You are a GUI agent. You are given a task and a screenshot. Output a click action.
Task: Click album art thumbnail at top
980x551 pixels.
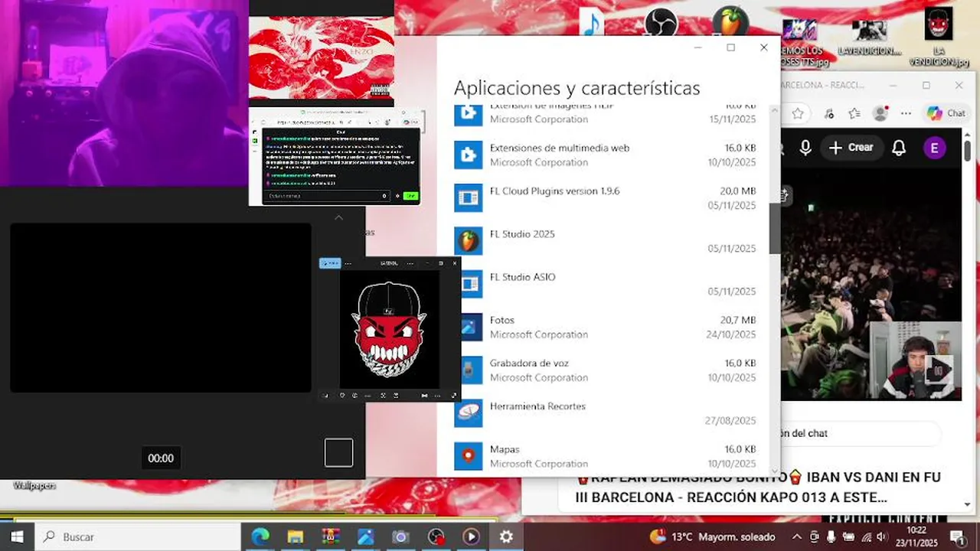[x=321, y=58]
